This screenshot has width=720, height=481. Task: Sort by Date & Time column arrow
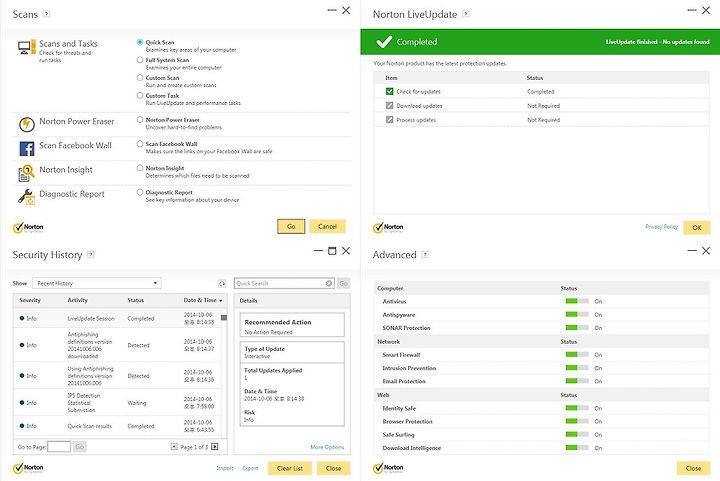pos(221,301)
